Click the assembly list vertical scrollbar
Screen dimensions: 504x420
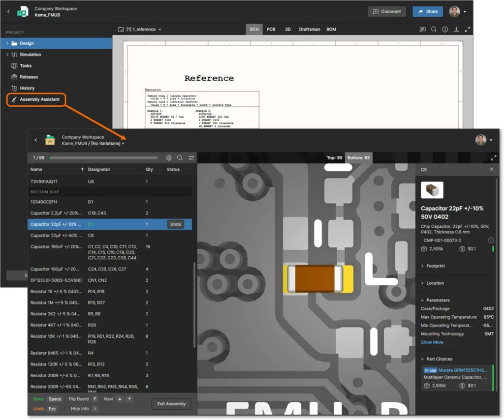click(x=194, y=305)
